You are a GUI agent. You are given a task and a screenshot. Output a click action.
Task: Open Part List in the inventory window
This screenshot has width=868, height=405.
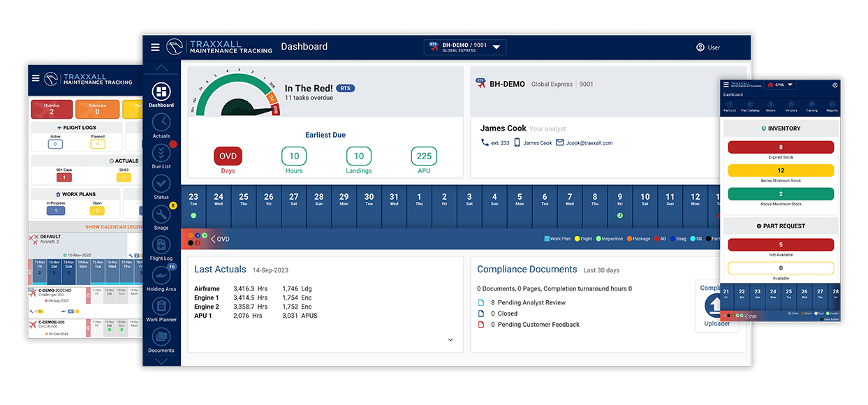730,107
